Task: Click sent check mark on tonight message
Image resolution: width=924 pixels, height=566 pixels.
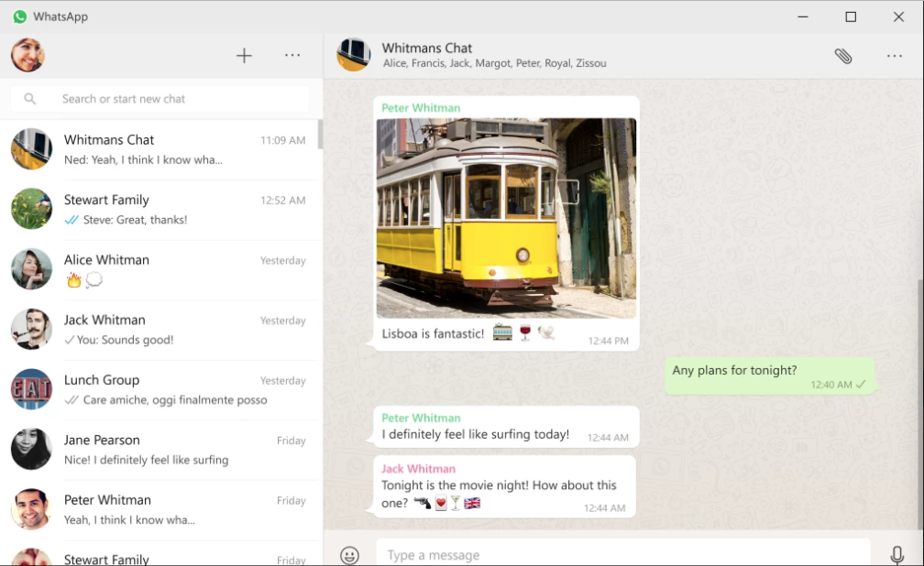Action: pos(861,385)
